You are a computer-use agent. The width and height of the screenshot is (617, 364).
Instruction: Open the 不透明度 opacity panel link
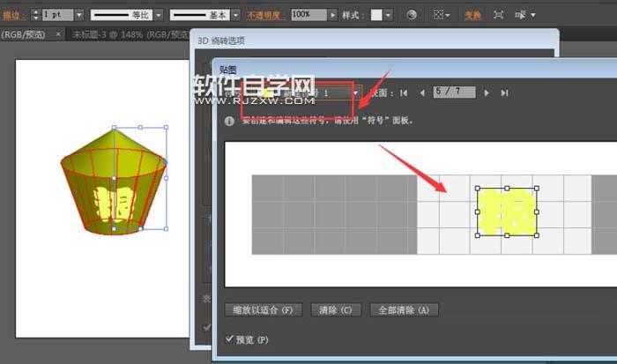[x=264, y=15]
